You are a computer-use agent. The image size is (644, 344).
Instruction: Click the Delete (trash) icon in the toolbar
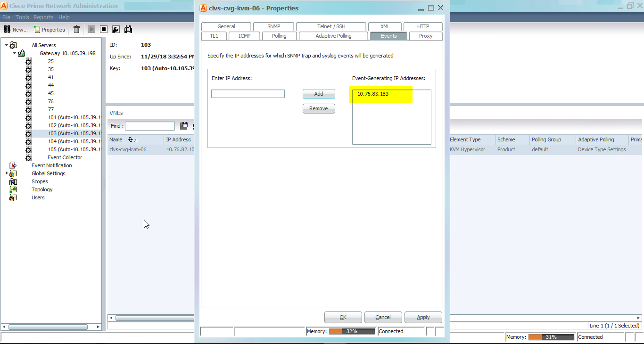[x=76, y=29]
